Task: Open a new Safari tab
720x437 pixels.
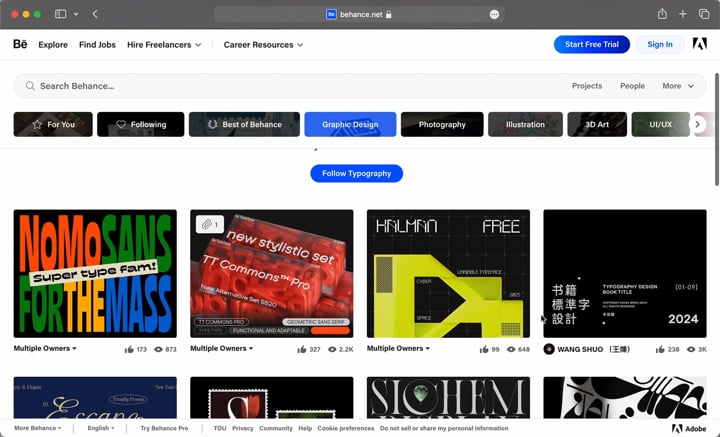Action: coord(683,14)
